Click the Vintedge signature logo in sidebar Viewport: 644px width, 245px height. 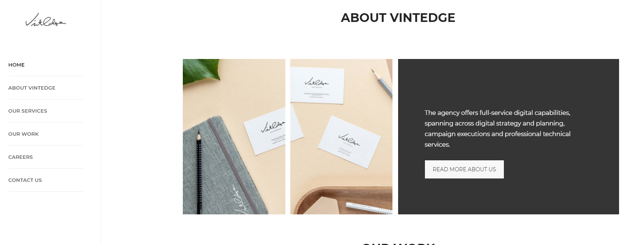point(46,20)
